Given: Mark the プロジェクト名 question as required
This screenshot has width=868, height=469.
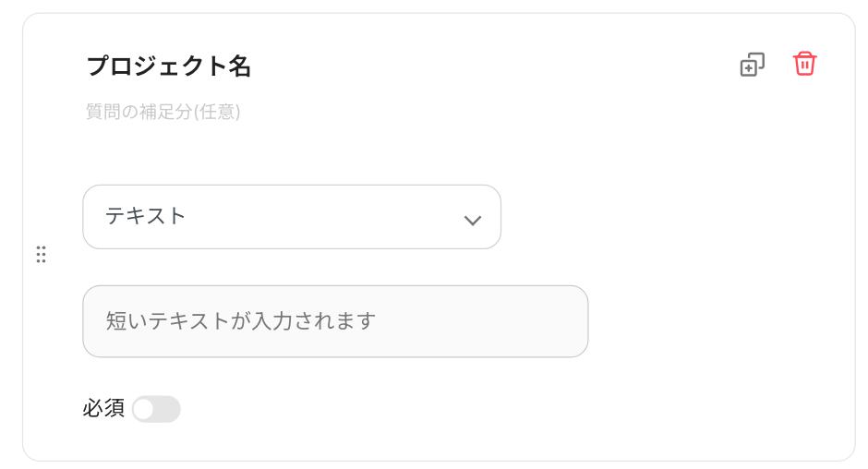Looking at the screenshot, I should (156, 409).
